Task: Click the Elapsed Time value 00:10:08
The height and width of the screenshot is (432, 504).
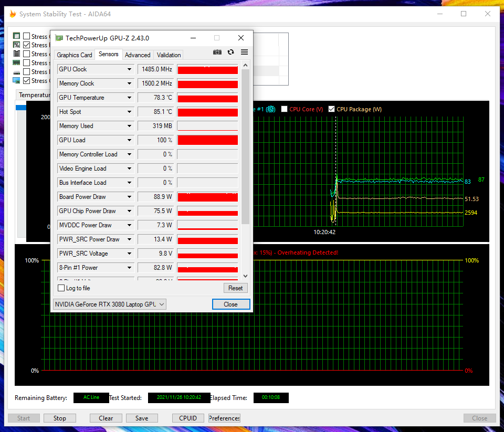Action: [271, 397]
